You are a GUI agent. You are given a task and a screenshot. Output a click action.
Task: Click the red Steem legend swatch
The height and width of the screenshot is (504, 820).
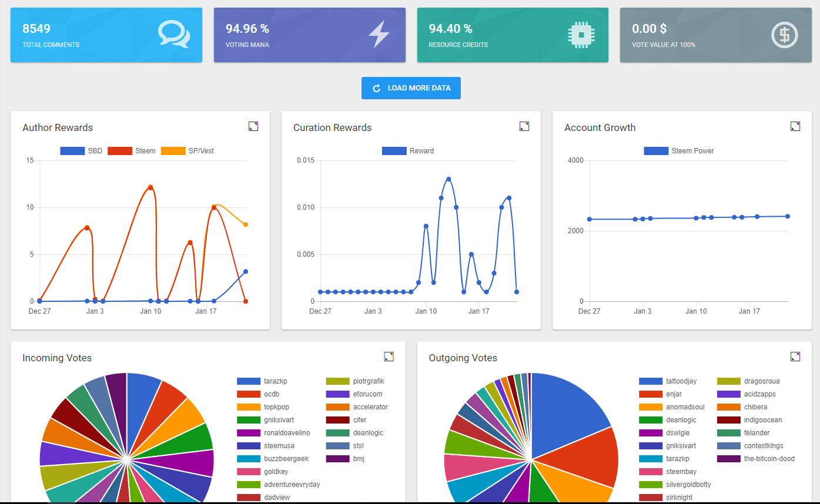click(x=120, y=151)
